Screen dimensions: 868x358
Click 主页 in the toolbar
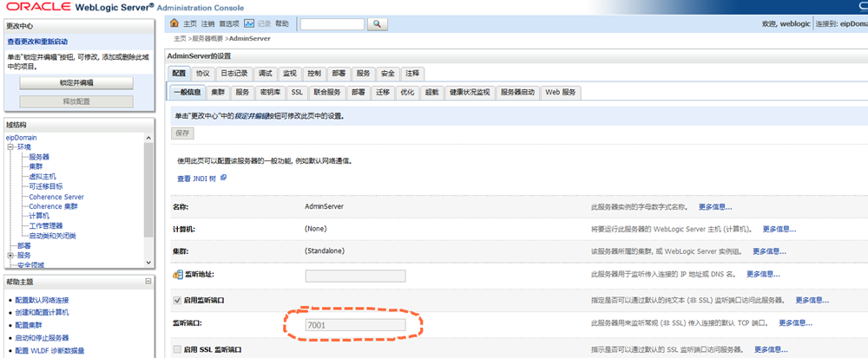pos(190,23)
